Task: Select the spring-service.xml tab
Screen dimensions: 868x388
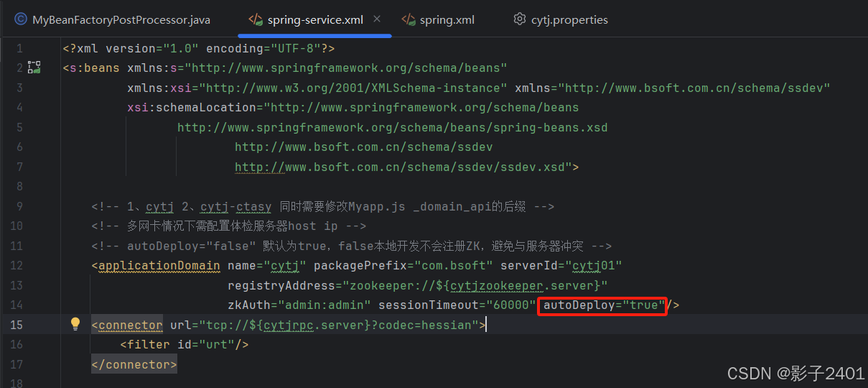Action: (x=315, y=19)
